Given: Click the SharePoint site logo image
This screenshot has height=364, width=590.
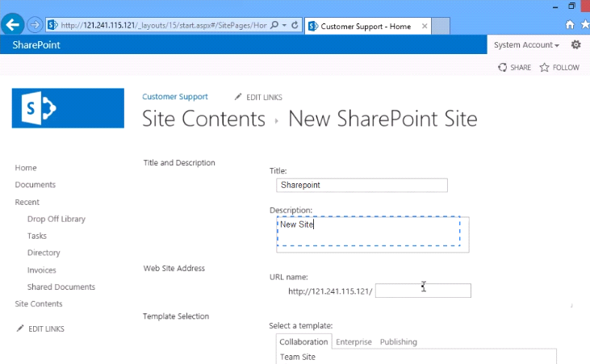Looking at the screenshot, I should 68,108.
